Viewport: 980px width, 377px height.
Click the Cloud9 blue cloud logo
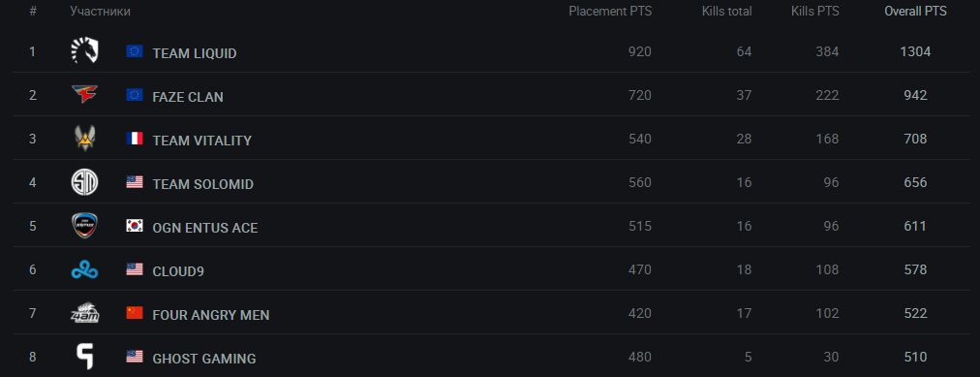[84, 270]
